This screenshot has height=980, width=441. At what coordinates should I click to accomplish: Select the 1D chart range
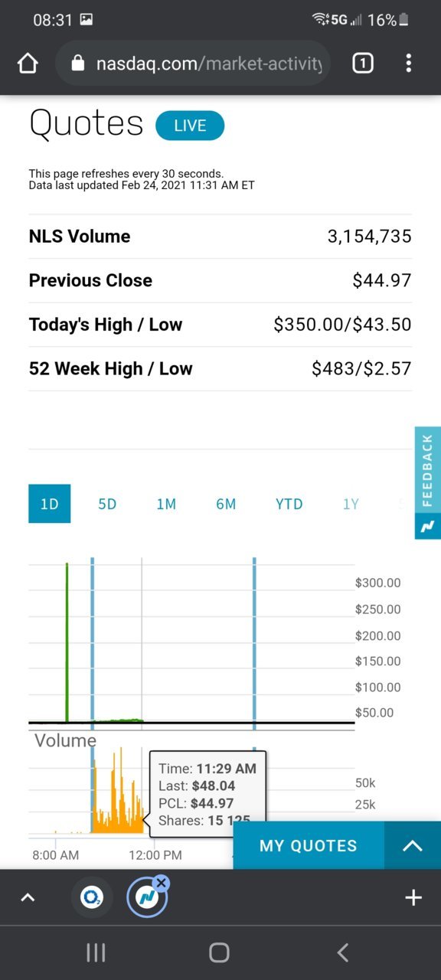[50, 504]
